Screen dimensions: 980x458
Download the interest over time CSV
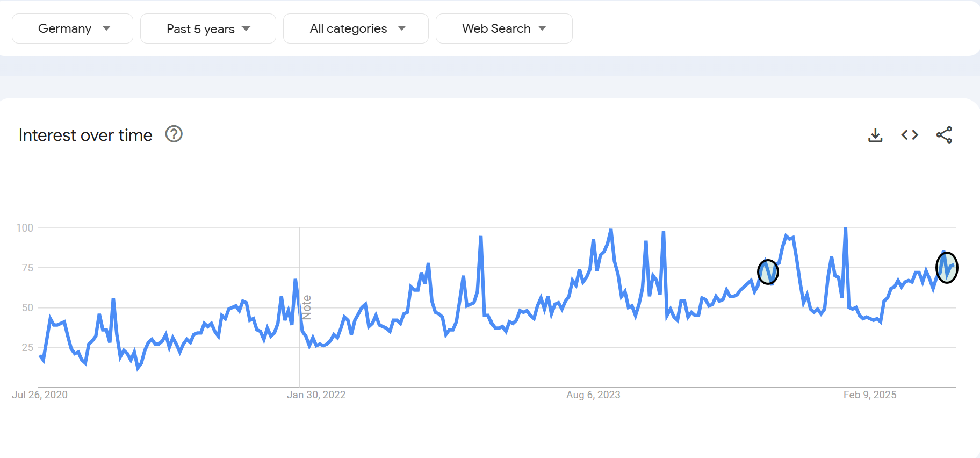point(875,135)
